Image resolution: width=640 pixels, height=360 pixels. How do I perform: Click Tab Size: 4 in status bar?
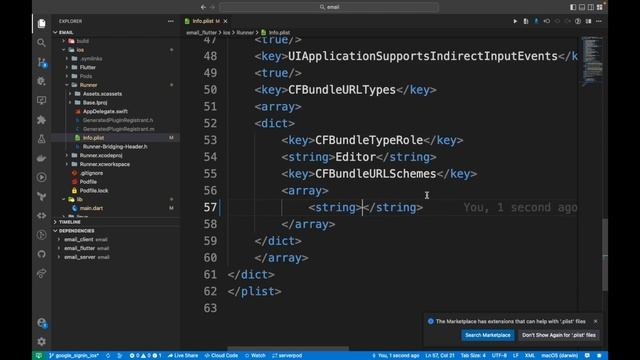pyautogui.click(x=473, y=356)
